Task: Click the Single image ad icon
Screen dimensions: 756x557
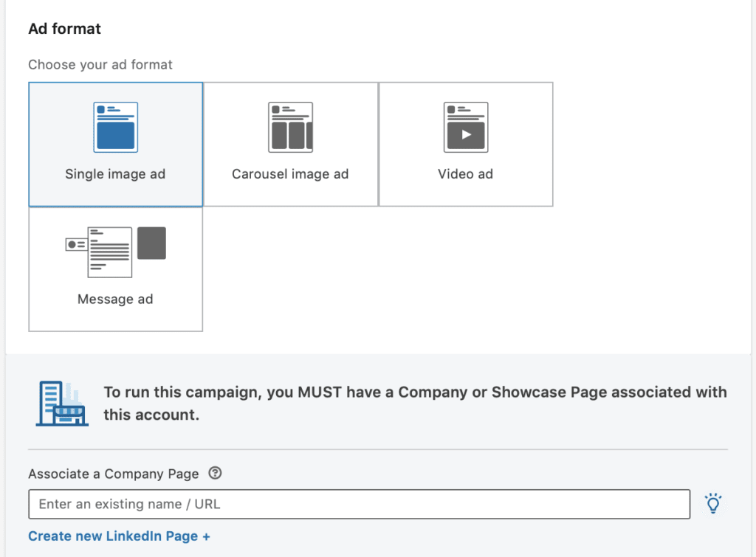Action: coord(115,127)
